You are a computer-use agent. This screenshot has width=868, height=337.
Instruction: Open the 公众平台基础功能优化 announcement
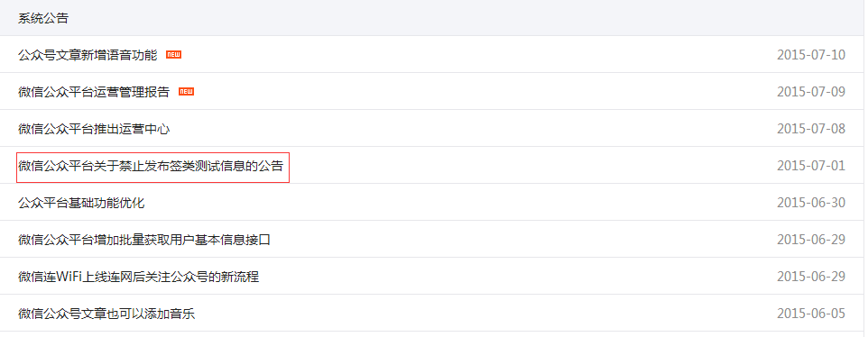[x=81, y=203]
